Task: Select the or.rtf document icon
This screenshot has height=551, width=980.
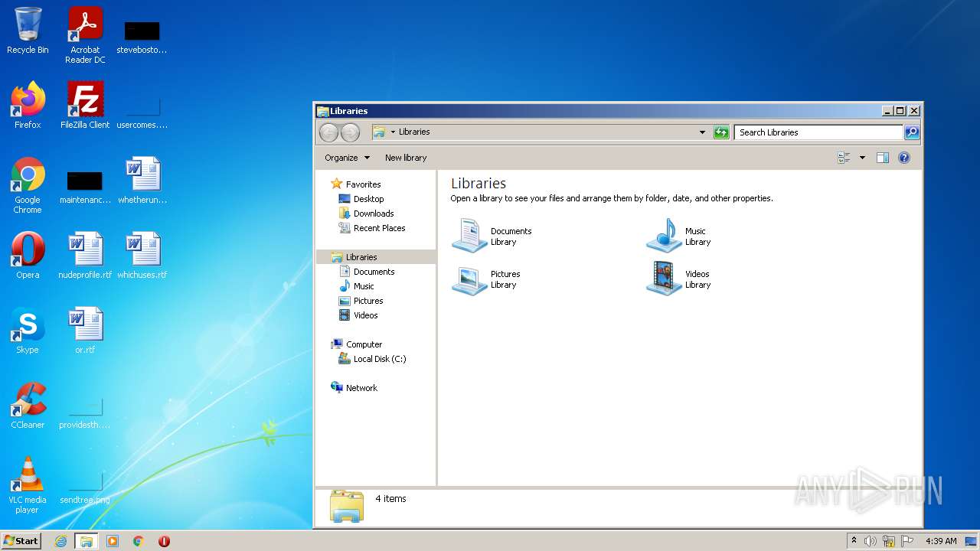Action: 85,330
